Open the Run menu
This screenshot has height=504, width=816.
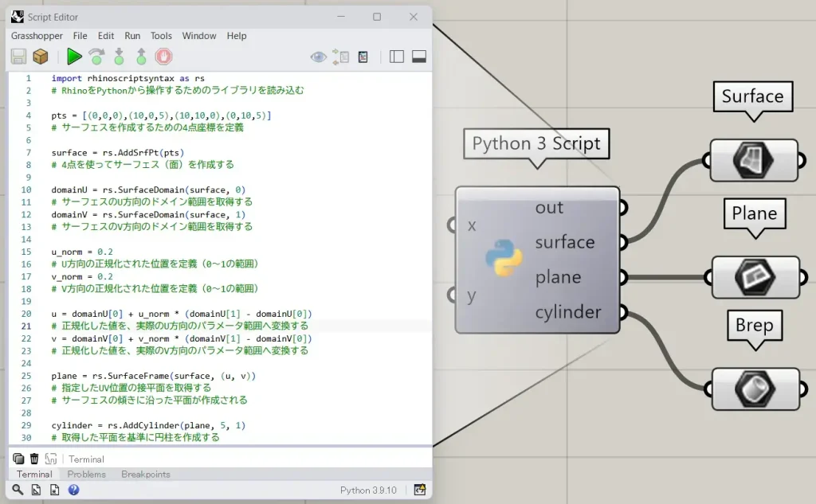click(132, 36)
